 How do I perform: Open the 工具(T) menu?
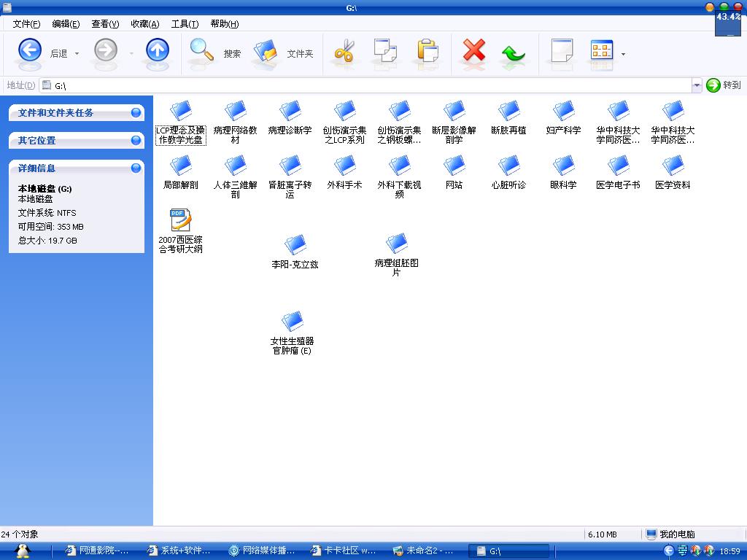click(x=185, y=24)
